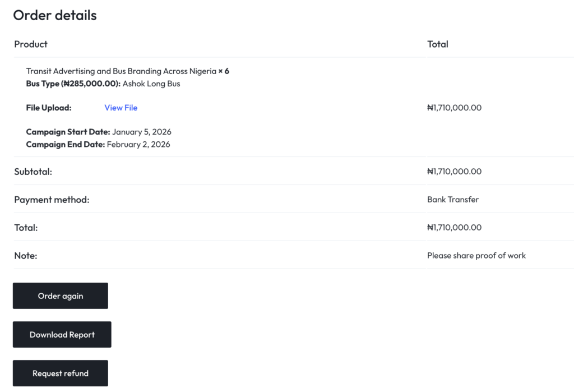Screen dimensions: 574x392
Task: Click the Total column header
Action: (438, 44)
